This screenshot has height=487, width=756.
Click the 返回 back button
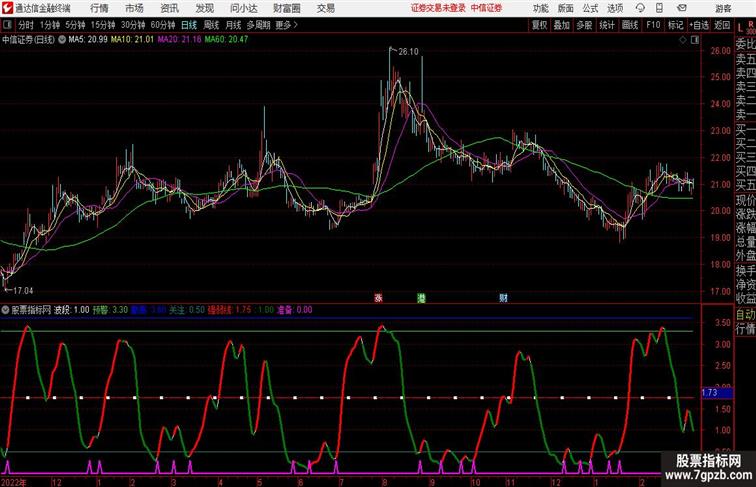tap(722, 25)
